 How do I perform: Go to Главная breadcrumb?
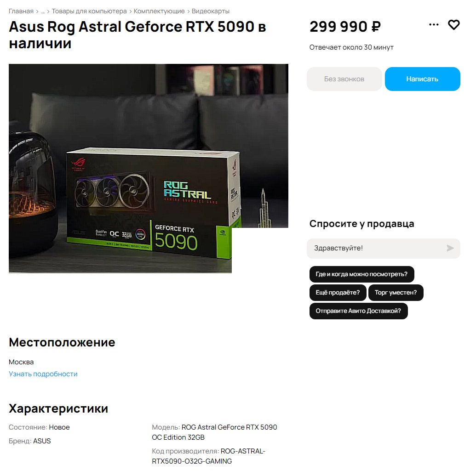(x=21, y=11)
